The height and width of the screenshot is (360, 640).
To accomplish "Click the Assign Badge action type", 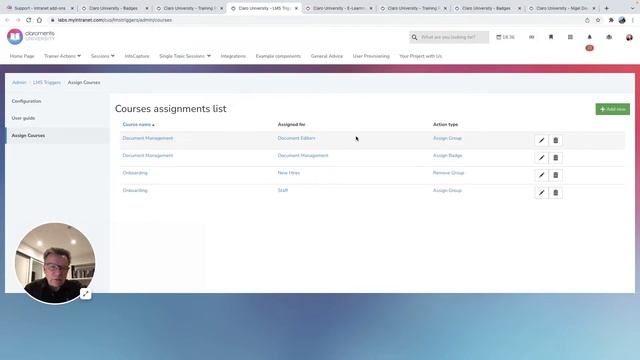I will (x=447, y=156).
